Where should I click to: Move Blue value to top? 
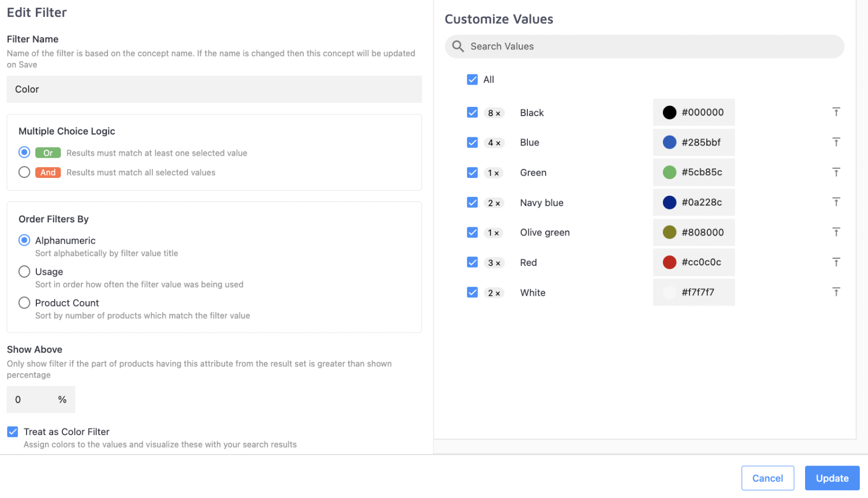click(x=836, y=142)
